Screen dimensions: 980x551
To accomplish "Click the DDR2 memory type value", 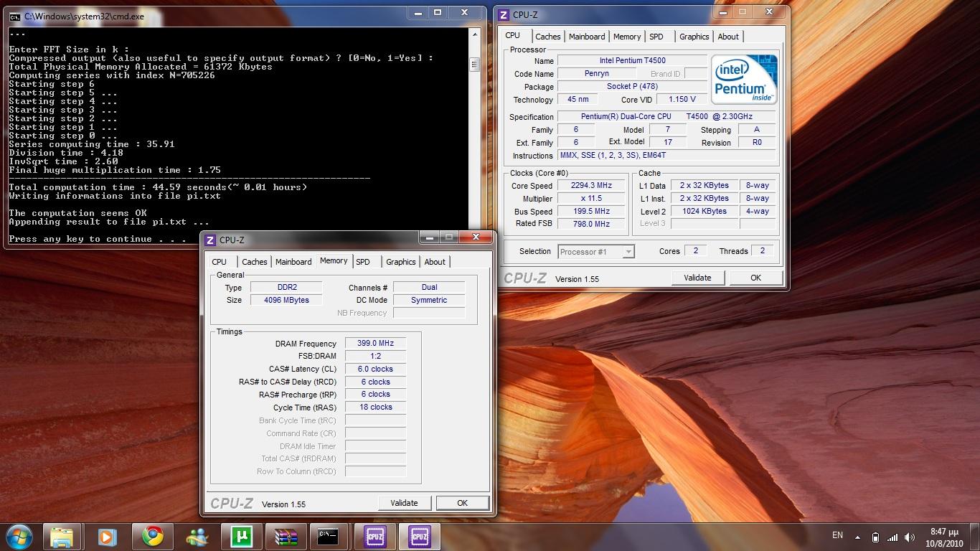I will [x=287, y=287].
